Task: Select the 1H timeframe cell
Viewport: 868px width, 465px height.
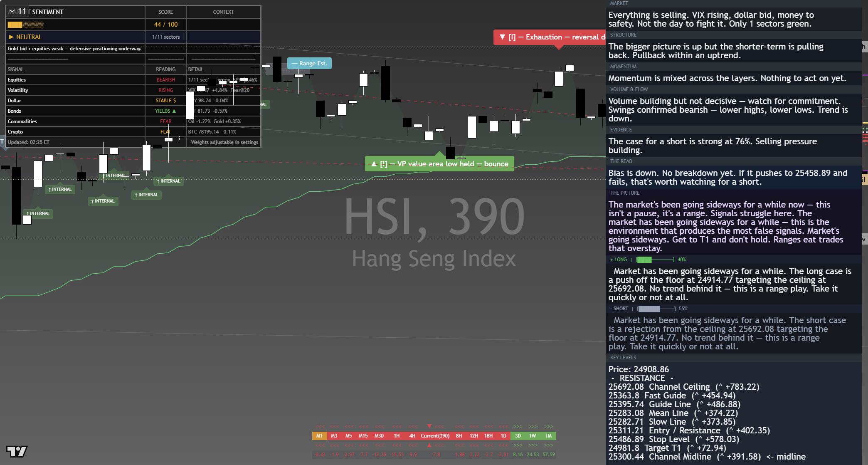Action: click(x=397, y=436)
